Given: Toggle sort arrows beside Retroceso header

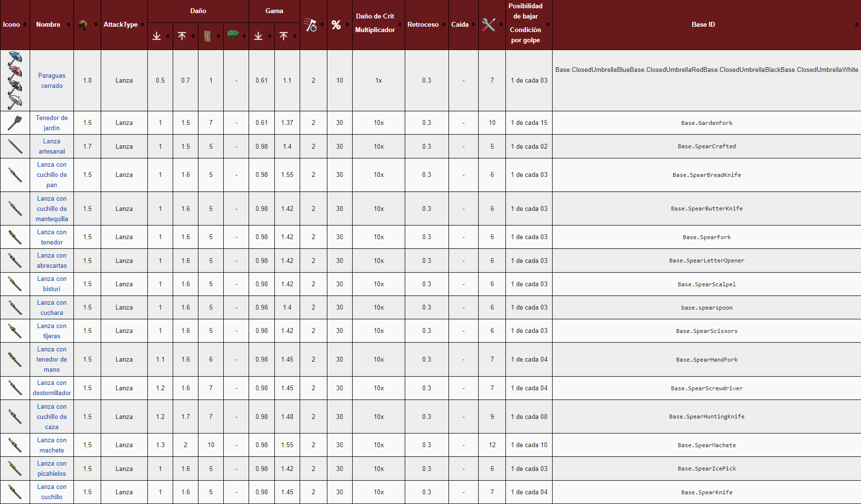Looking at the screenshot, I should (x=444, y=25).
